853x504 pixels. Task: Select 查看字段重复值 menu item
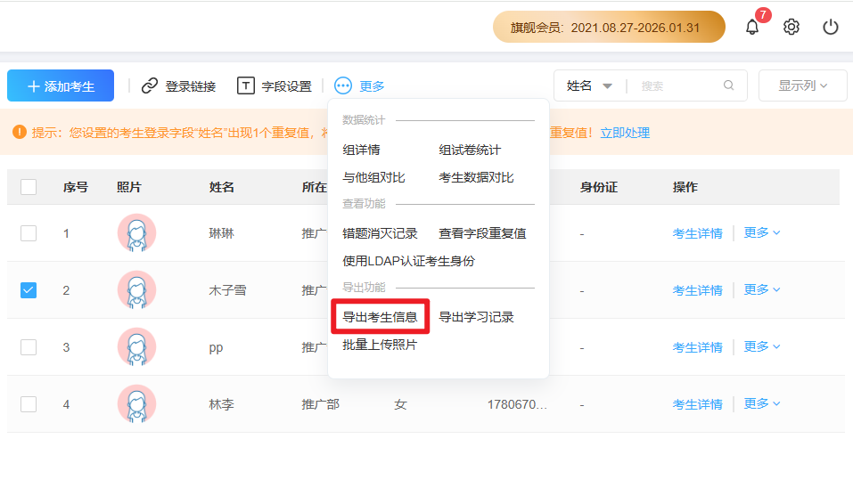coord(482,234)
